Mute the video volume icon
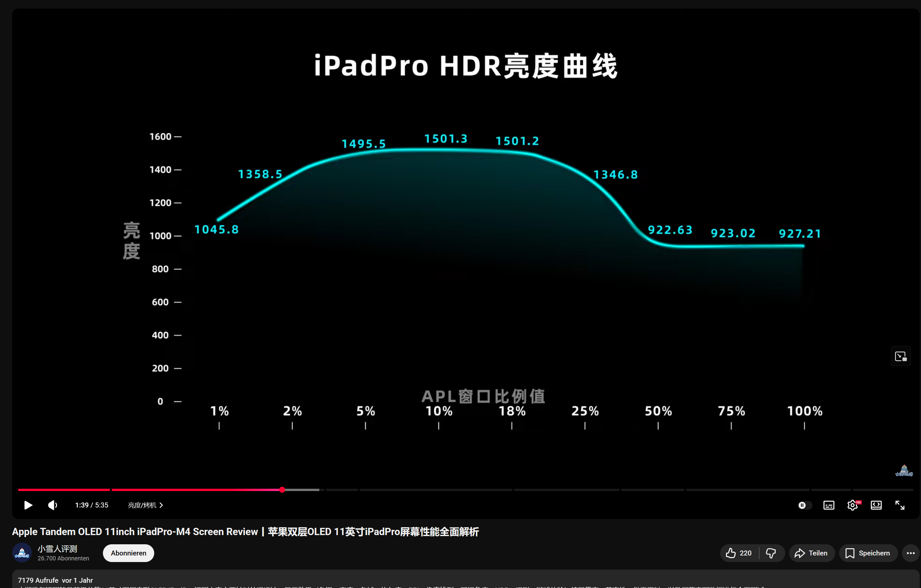 [52, 505]
